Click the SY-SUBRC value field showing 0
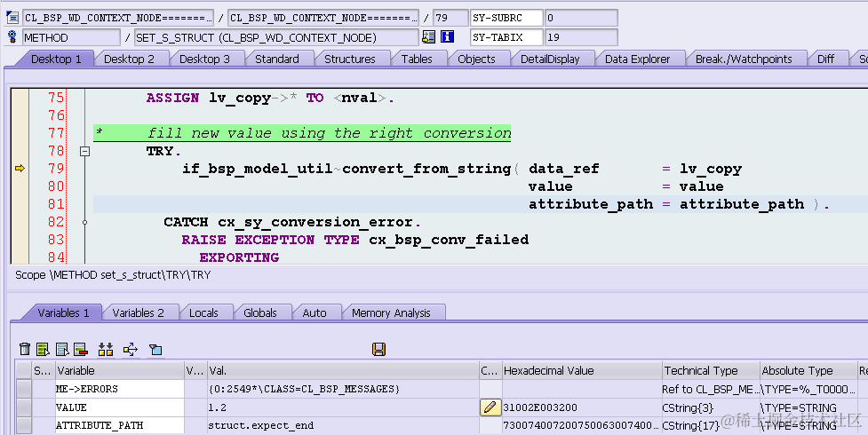Screen dimensions: 868x435 (581, 18)
